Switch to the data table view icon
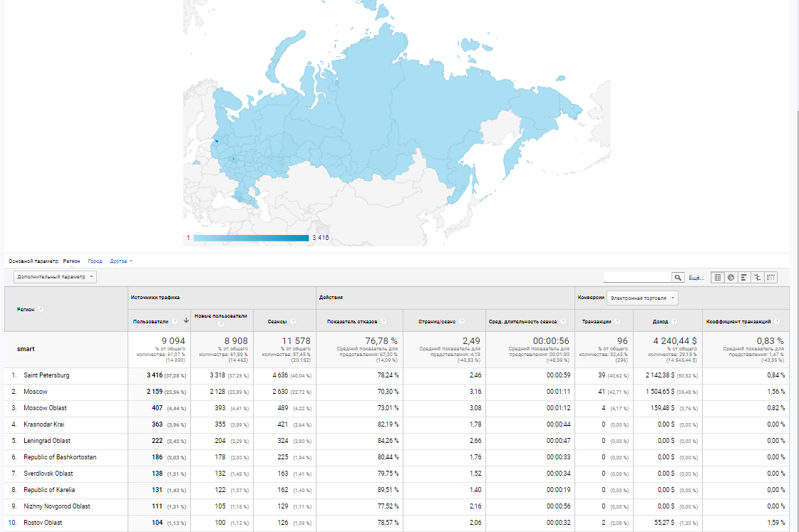The width and height of the screenshot is (799, 532). coord(718,278)
